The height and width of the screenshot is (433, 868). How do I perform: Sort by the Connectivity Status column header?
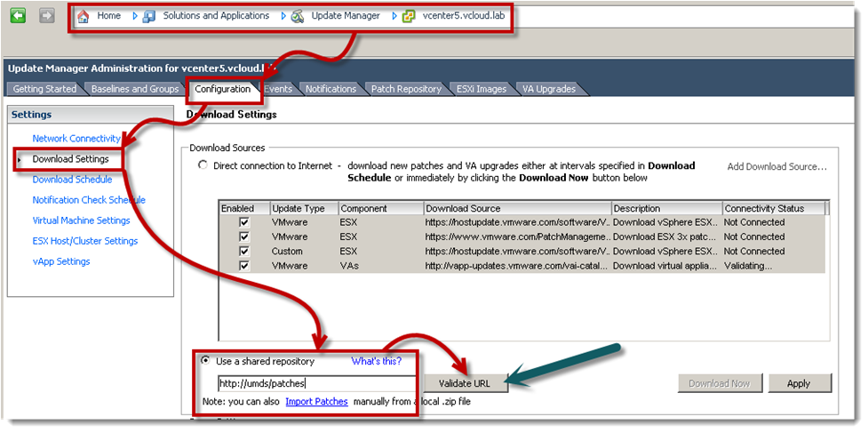coord(774,208)
